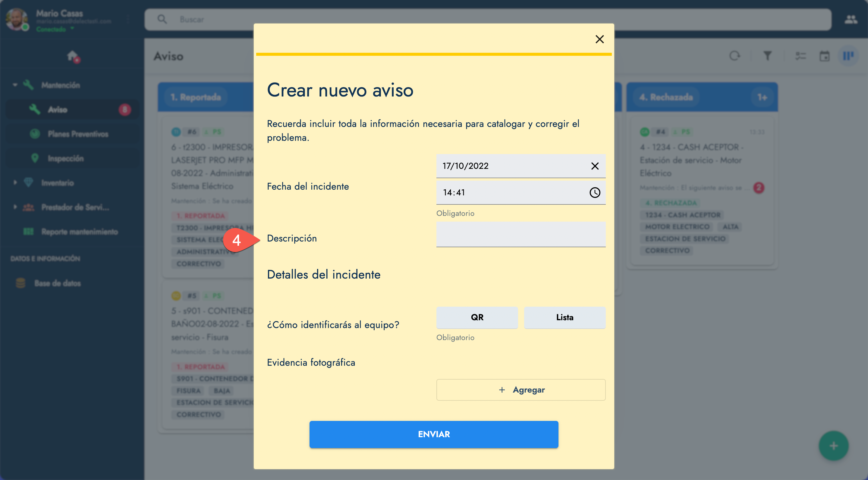Click the green plus floating button
This screenshot has width=868, height=480.
click(833, 446)
